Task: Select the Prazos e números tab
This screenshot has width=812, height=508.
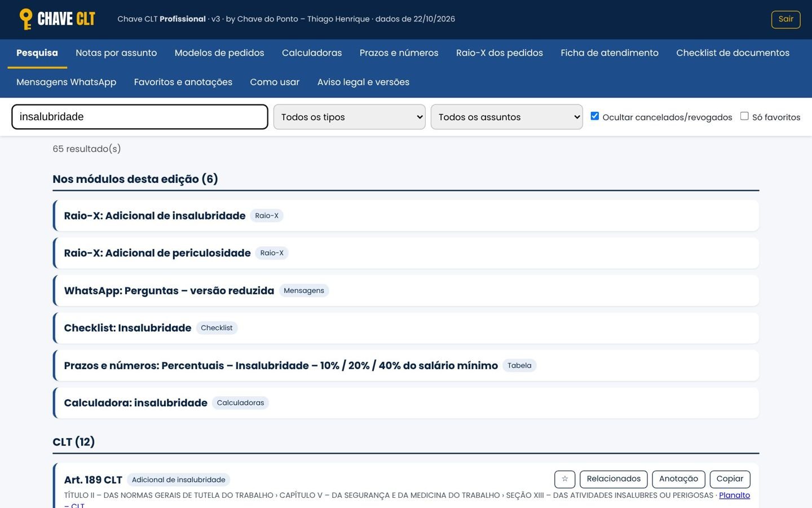Action: click(x=399, y=53)
